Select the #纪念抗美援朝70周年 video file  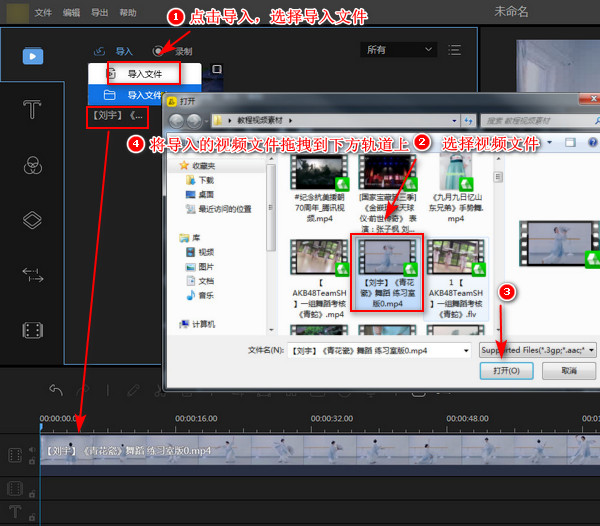click(x=320, y=189)
